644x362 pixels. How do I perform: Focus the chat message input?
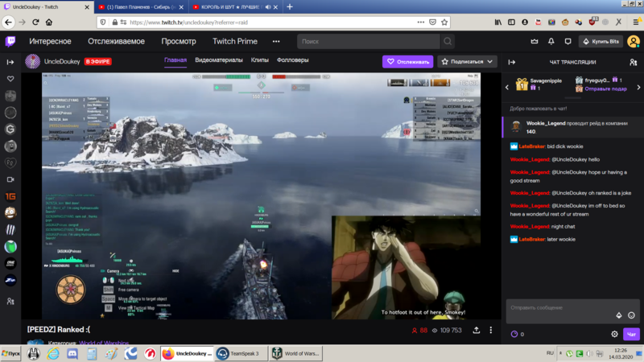pyautogui.click(x=572, y=311)
